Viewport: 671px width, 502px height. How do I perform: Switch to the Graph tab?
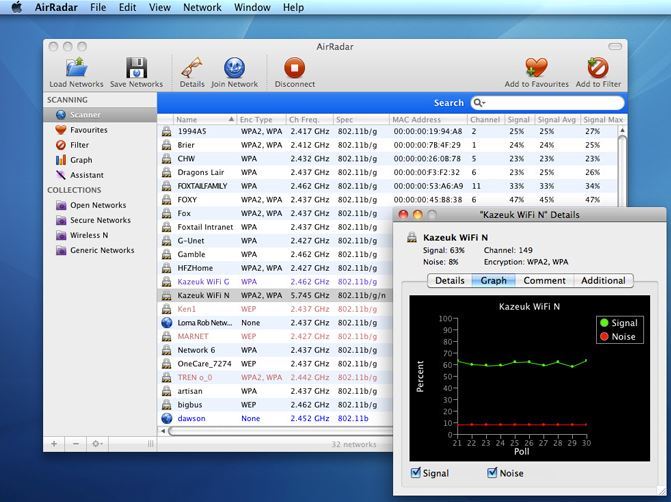point(493,281)
